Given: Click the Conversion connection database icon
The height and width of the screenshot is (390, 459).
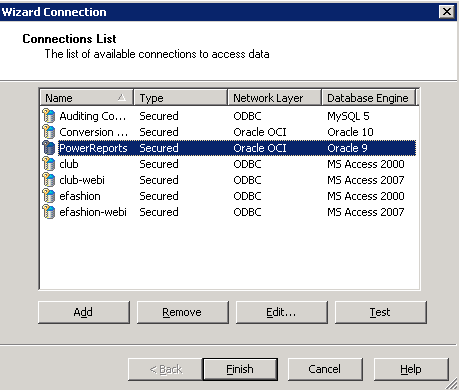Looking at the screenshot, I should (x=49, y=132).
